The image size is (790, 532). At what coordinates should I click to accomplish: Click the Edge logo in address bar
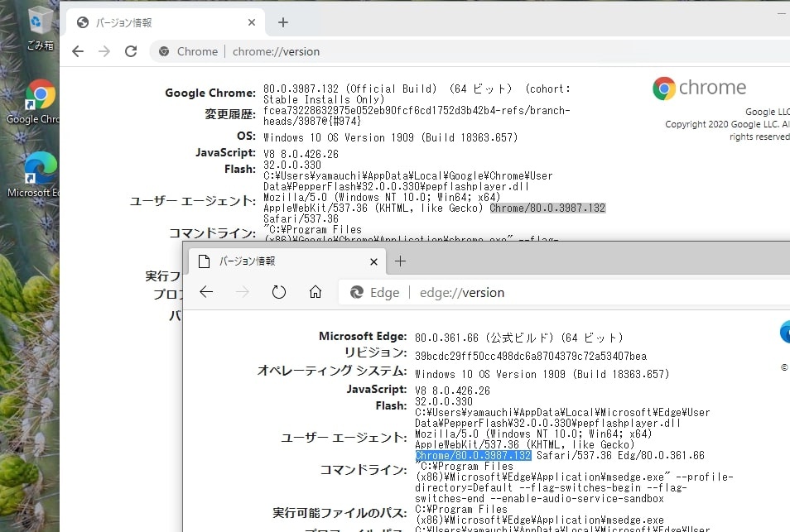(357, 292)
